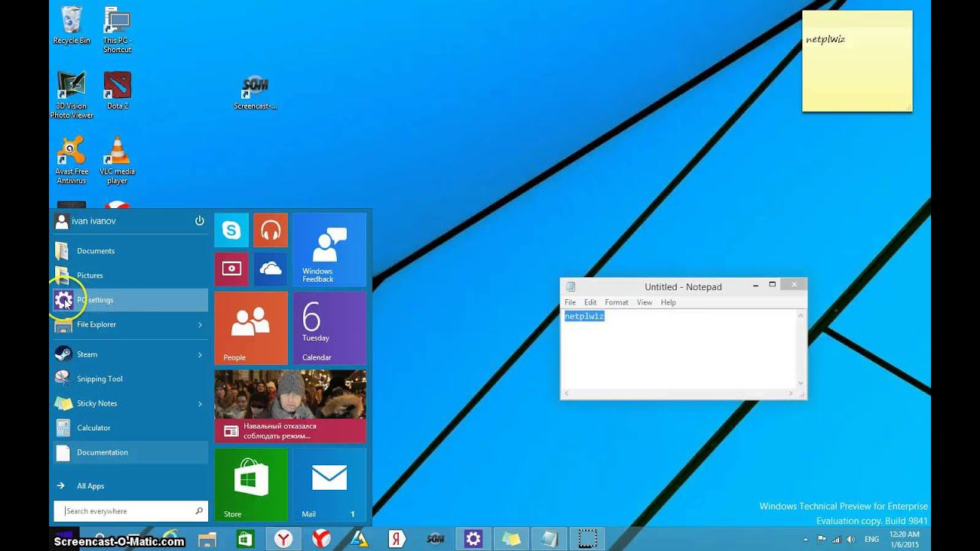Open Notepad Format menu

616,302
